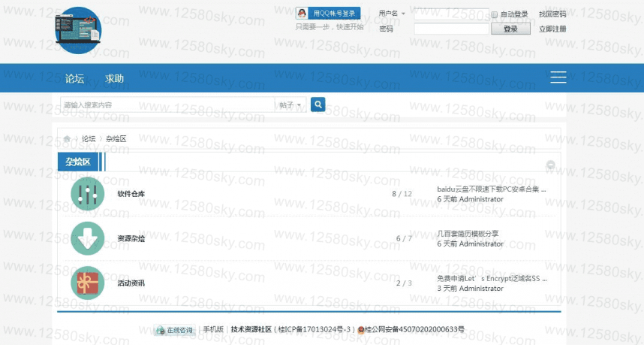The width and height of the screenshot is (644, 345).
Task: Open the 立即注册 registration link
Action: coord(552,29)
